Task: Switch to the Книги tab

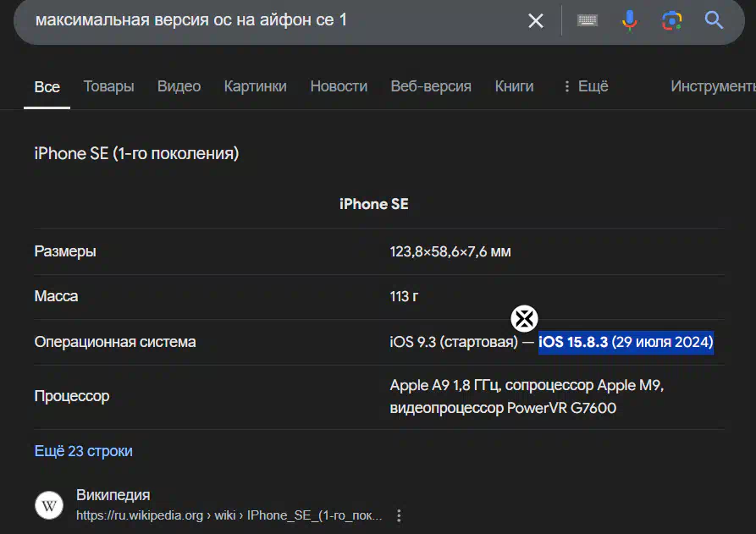Action: [515, 86]
